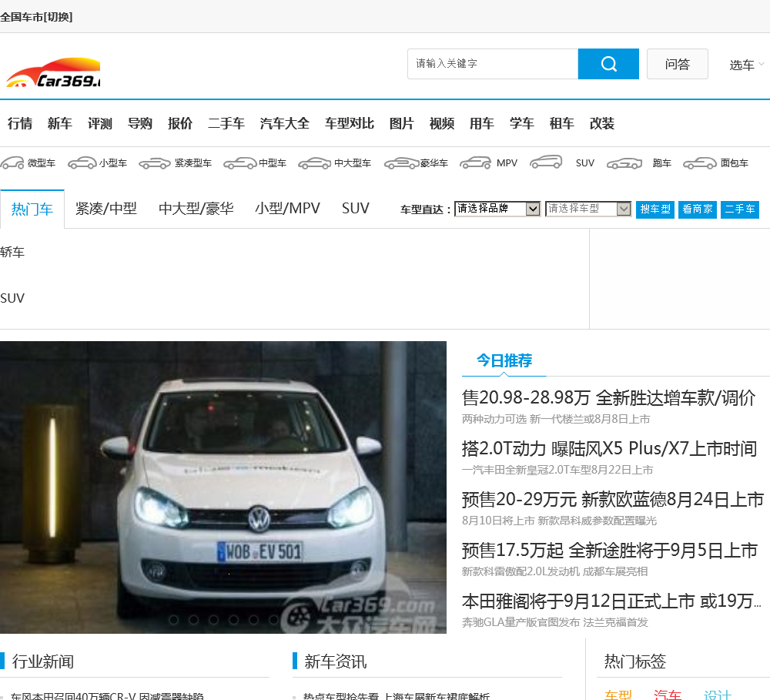Switch to the 热门车 tab
770x700 pixels.
(x=32, y=209)
